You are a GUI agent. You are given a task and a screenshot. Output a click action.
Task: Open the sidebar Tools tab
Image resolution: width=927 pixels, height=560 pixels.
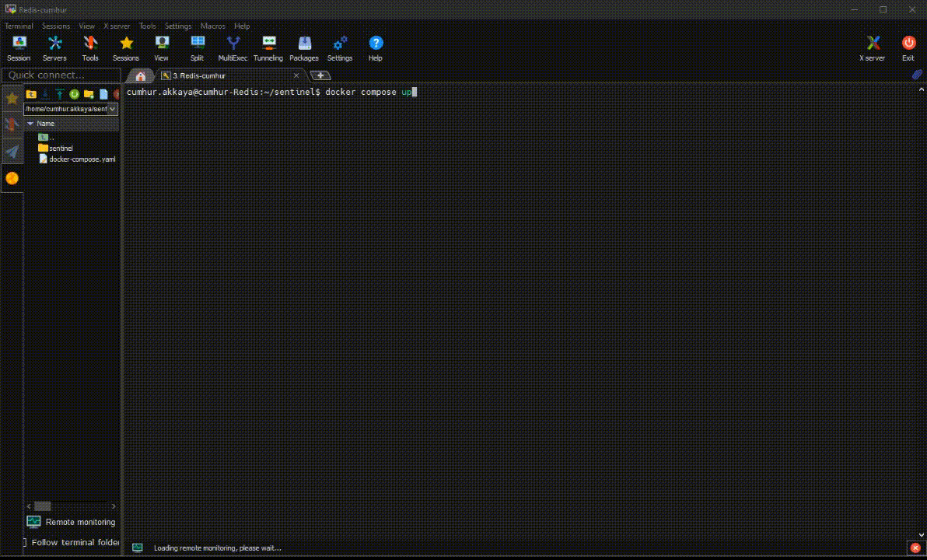pyautogui.click(x=12, y=124)
